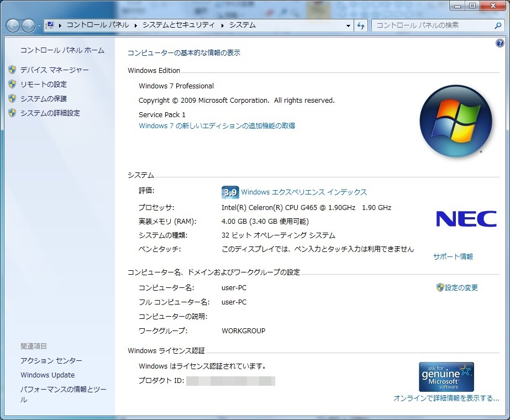Click Service Pack 1 text
This screenshot has width=510, height=420.
(162, 114)
